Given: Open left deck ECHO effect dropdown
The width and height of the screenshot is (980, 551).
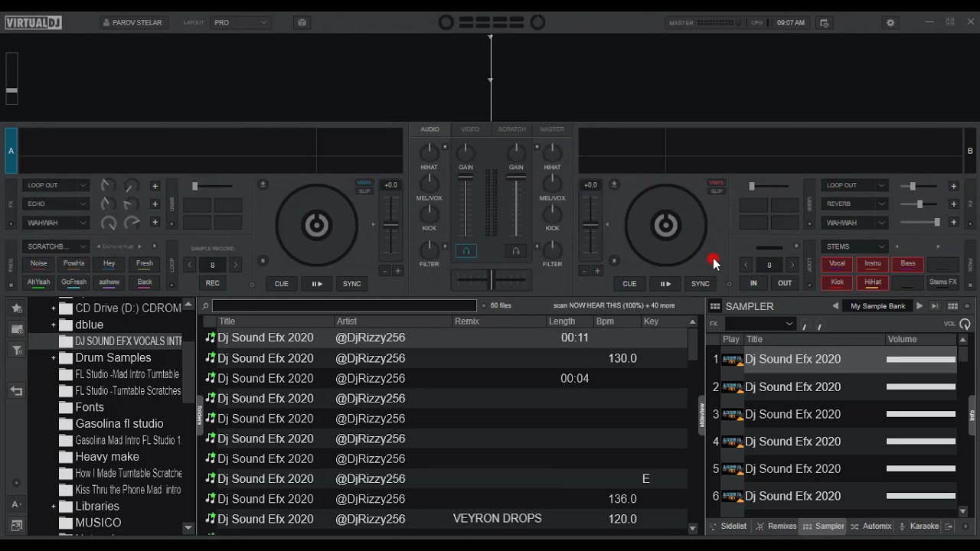Looking at the screenshot, I should (x=56, y=204).
